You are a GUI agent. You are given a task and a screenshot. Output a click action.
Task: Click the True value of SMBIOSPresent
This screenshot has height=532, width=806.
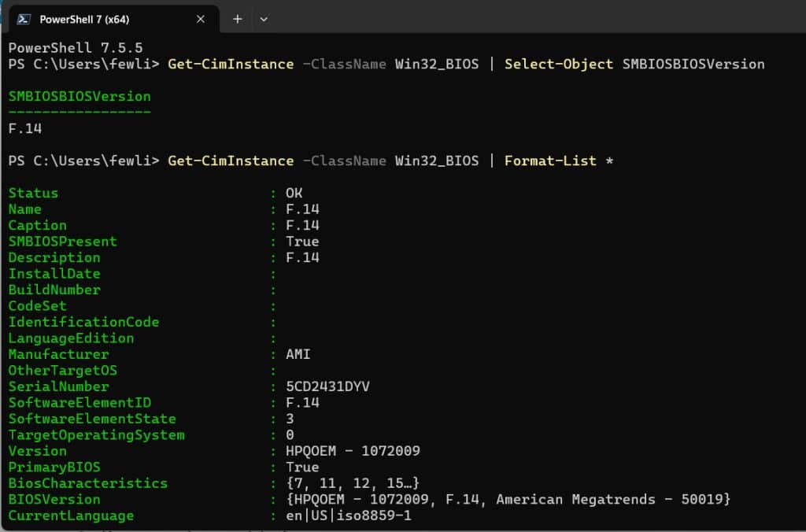[302, 242]
